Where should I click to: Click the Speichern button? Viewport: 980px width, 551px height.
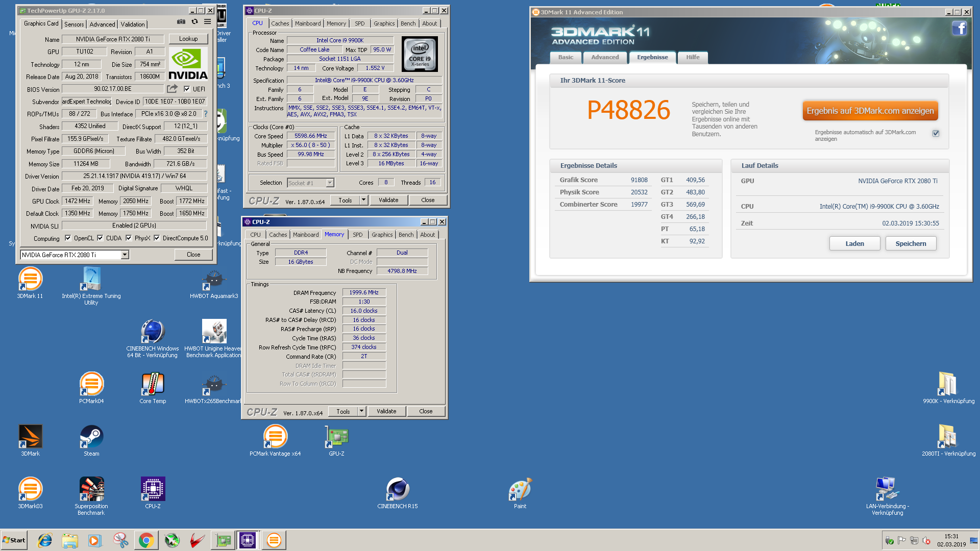coord(911,243)
